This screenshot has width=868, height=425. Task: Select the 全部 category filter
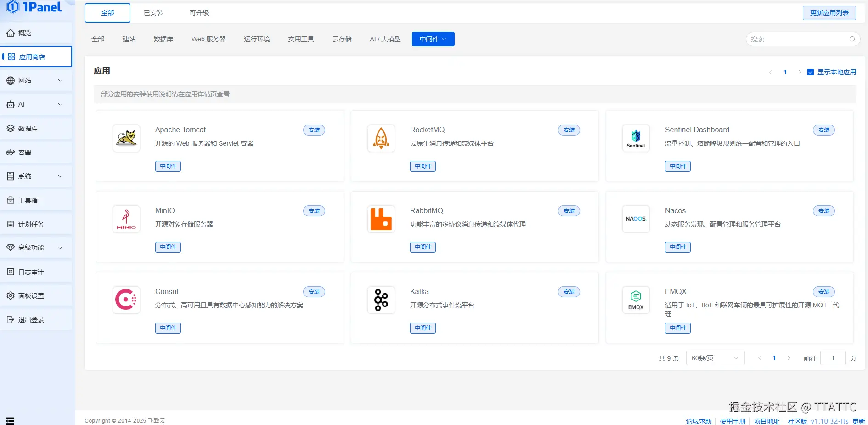98,39
